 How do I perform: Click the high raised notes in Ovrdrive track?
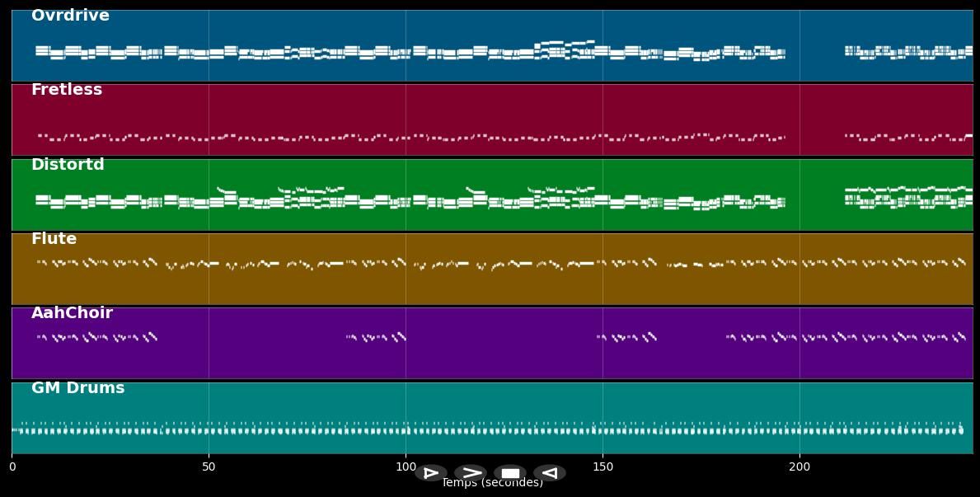tap(565, 44)
